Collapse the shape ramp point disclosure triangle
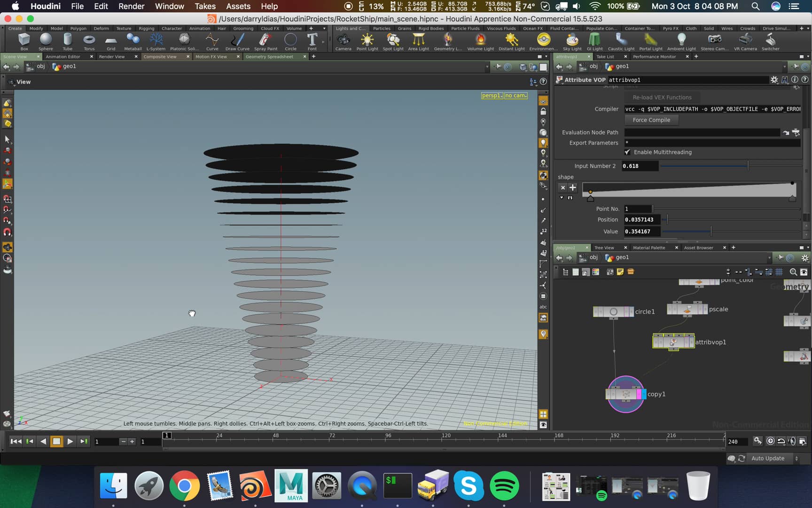812x508 pixels. [x=561, y=198]
